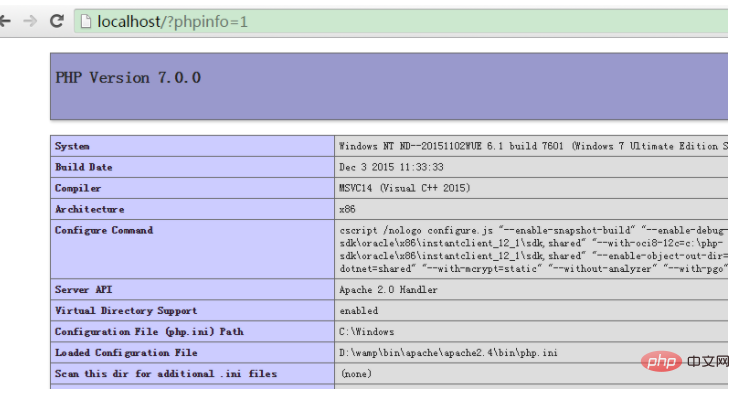Click Apache 2.0 Handler value

click(388, 290)
